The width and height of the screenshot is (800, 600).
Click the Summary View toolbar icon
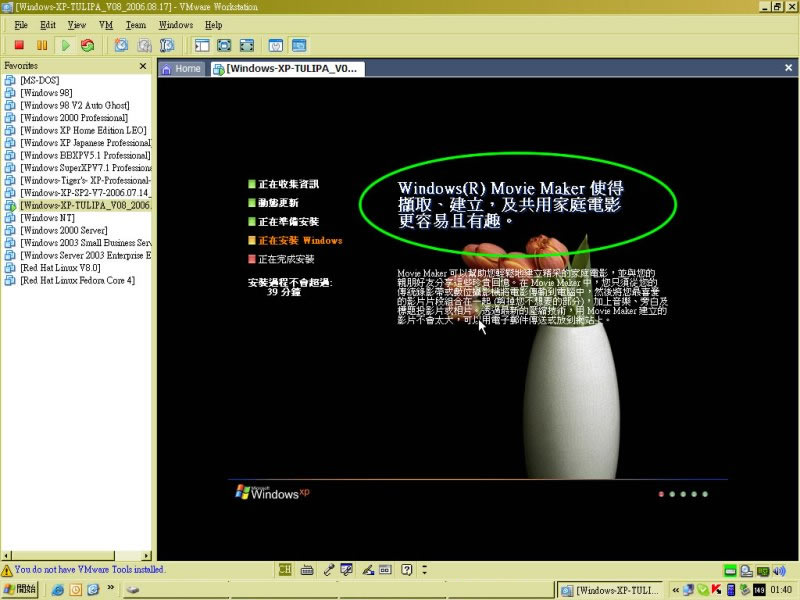[276, 45]
